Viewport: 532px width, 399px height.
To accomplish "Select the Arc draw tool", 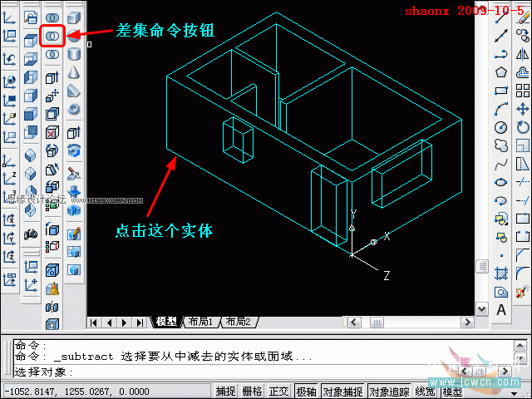I will [501, 109].
